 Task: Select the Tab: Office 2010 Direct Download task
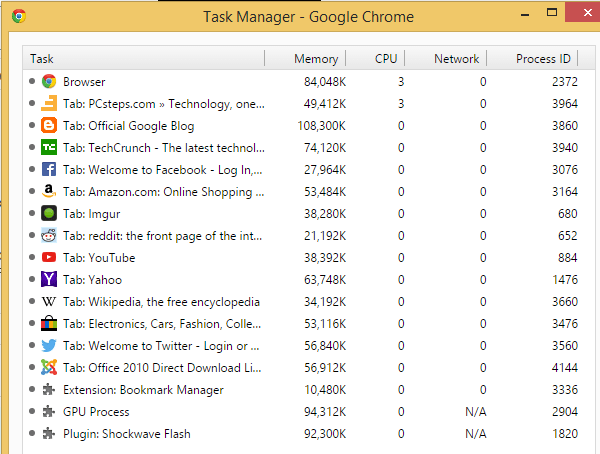tap(309, 367)
